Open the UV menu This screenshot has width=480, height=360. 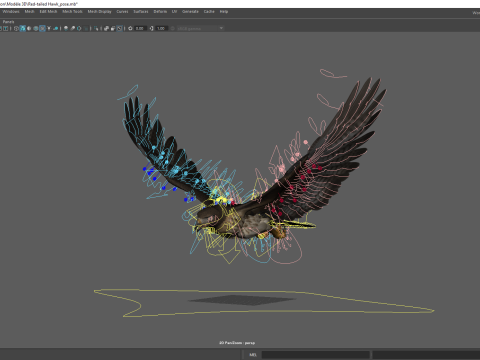pos(174,12)
